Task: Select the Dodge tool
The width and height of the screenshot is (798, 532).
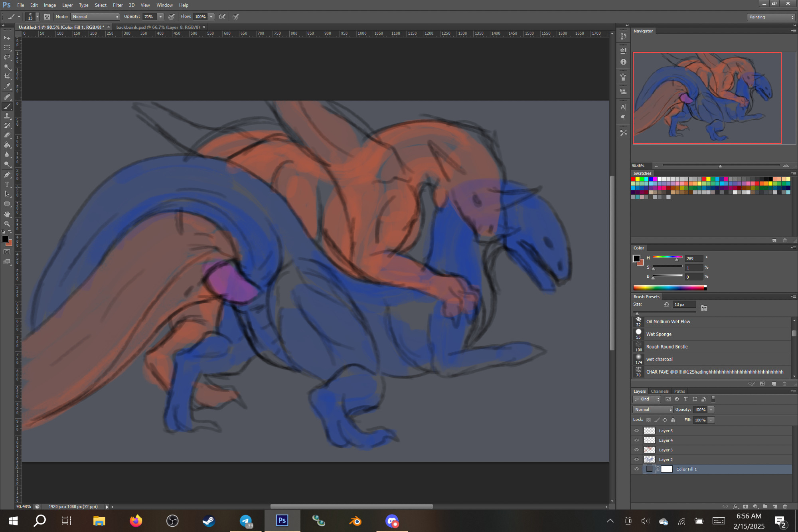Action: 7,164
